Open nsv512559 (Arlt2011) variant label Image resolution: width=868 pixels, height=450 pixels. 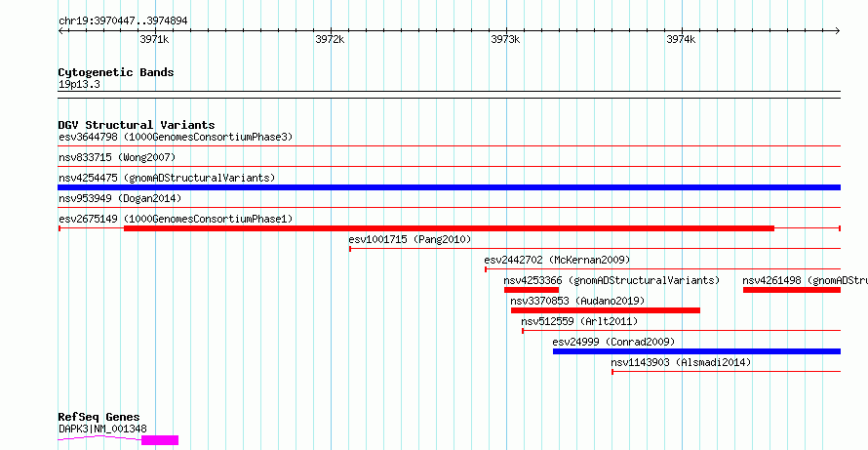click(x=579, y=321)
